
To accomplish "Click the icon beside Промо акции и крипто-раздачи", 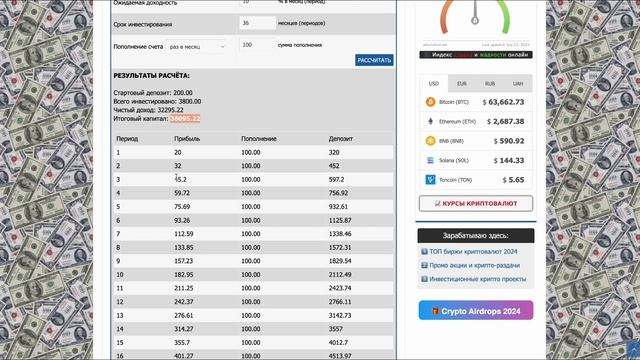I will (x=424, y=265).
